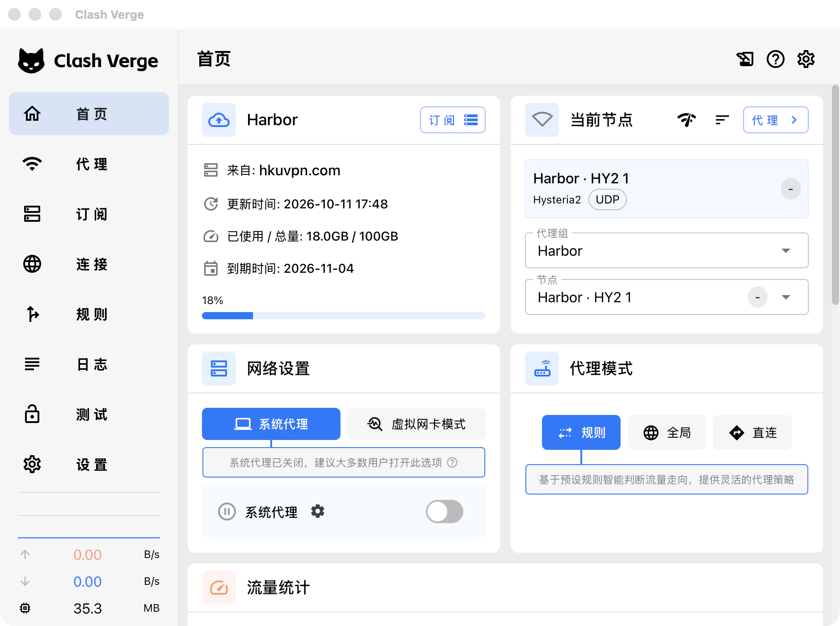Image resolution: width=840 pixels, height=626 pixels.
Task: Click the node sort order icon
Action: pos(722,120)
